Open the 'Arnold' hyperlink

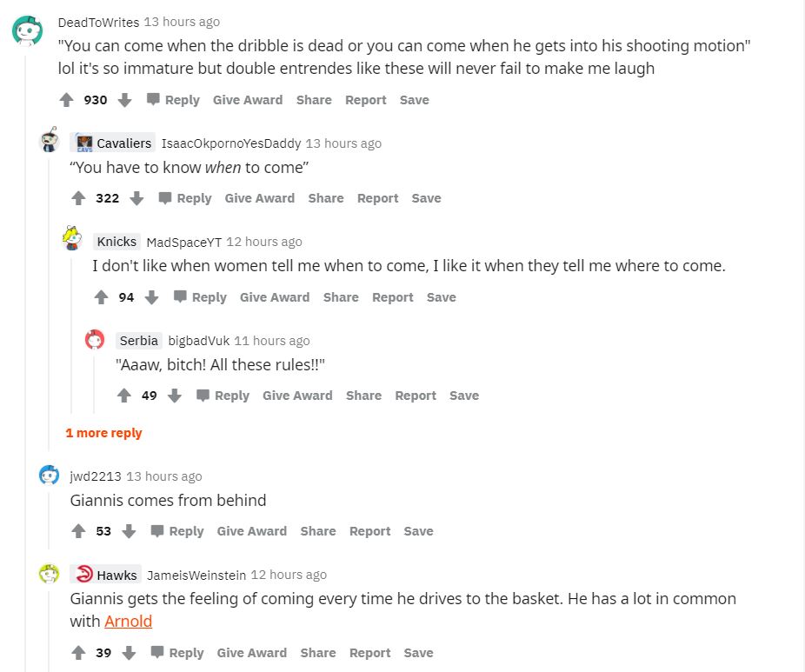coord(129,621)
